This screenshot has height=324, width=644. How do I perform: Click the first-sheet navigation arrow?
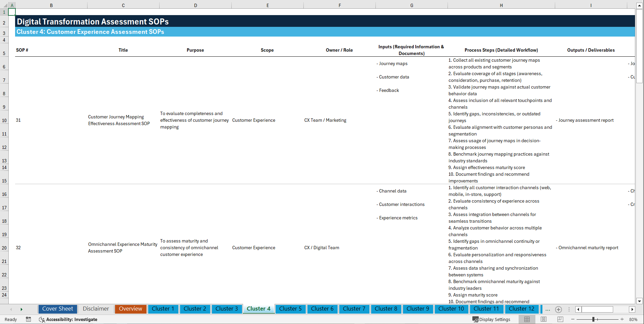tap(11, 309)
